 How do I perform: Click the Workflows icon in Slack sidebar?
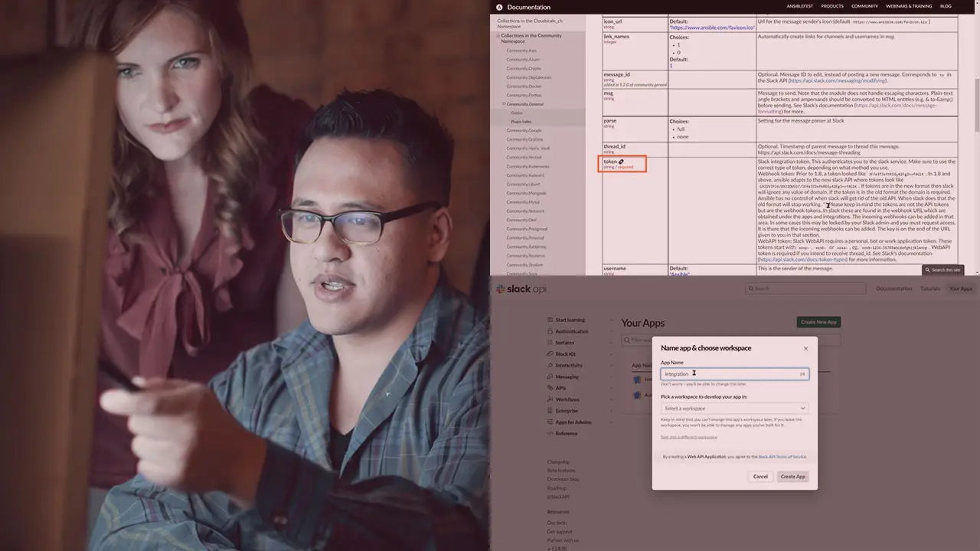click(550, 399)
